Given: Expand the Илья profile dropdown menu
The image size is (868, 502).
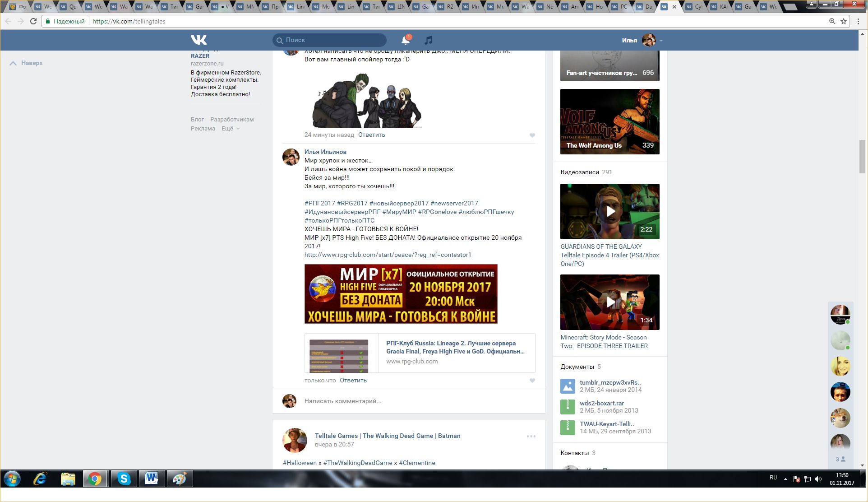Looking at the screenshot, I should tap(661, 40).
